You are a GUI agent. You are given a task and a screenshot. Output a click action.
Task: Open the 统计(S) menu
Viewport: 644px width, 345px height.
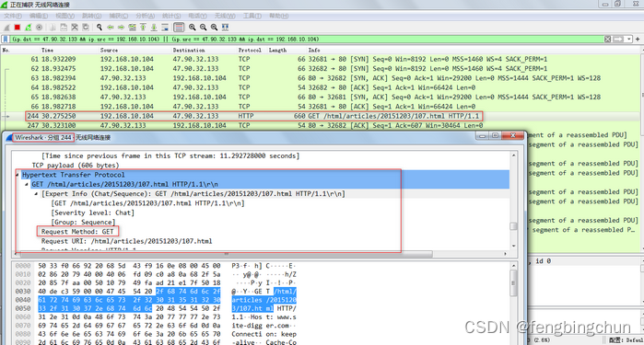point(171,16)
